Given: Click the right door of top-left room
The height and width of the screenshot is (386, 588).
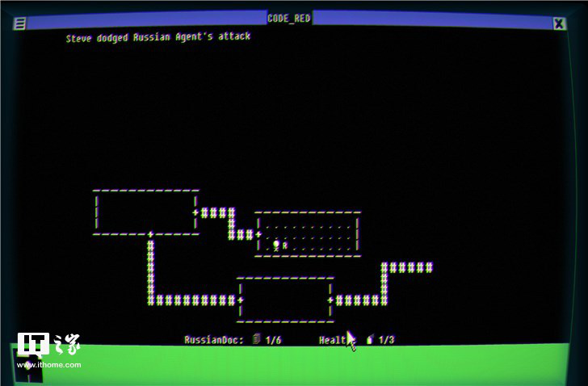Looking at the screenshot, I should (x=195, y=213).
